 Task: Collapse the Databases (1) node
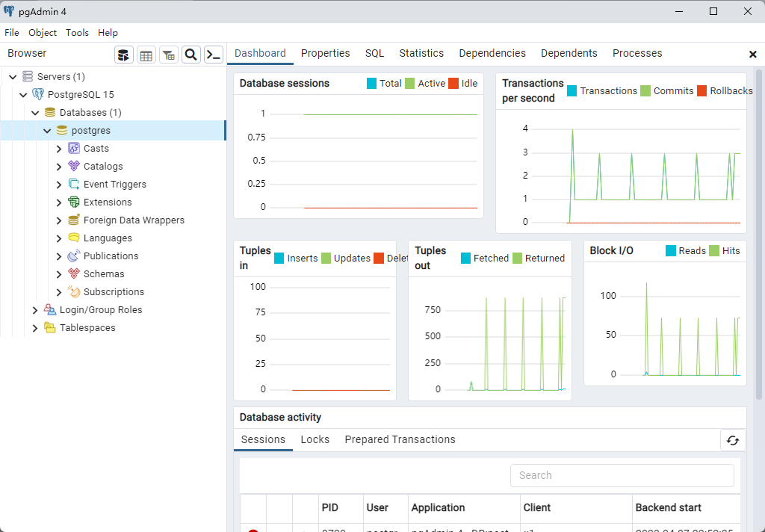point(35,113)
